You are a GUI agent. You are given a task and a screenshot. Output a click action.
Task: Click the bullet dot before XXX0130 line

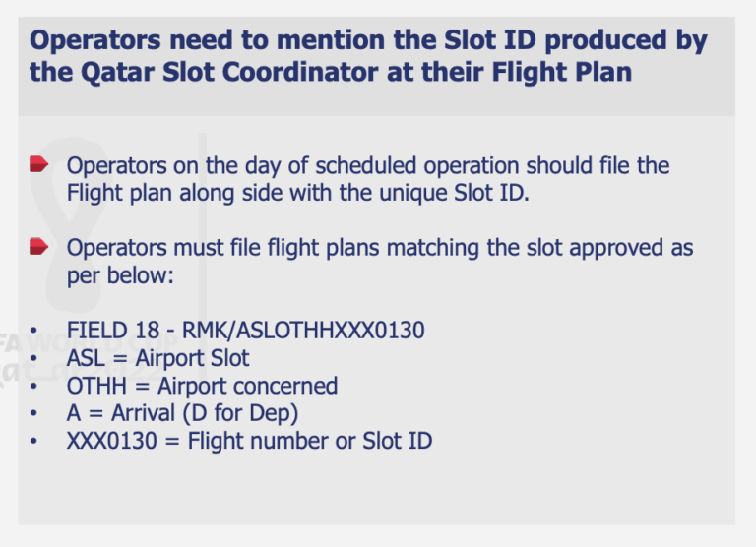pos(34,441)
